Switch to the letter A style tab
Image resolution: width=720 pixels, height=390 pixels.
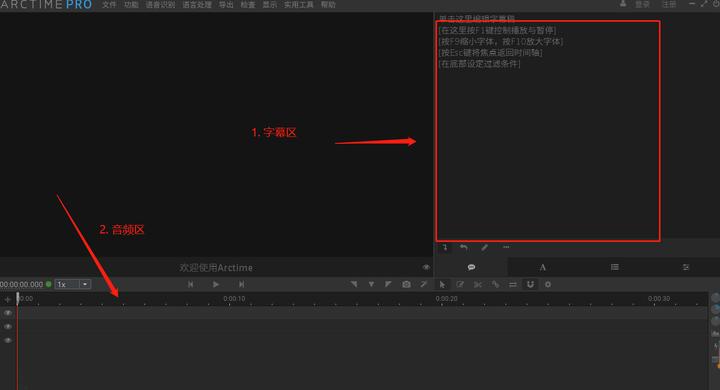542,267
